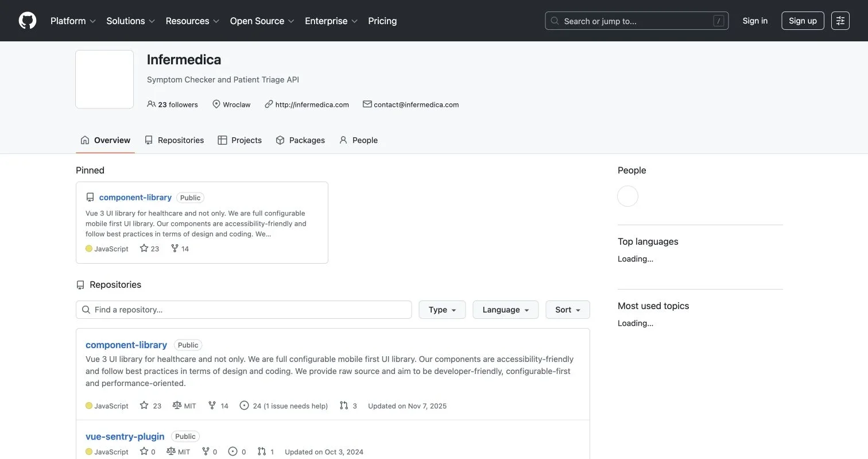Screen dimensions: 868x459
Task: Open component-library link in repository list
Action: (x=126, y=345)
